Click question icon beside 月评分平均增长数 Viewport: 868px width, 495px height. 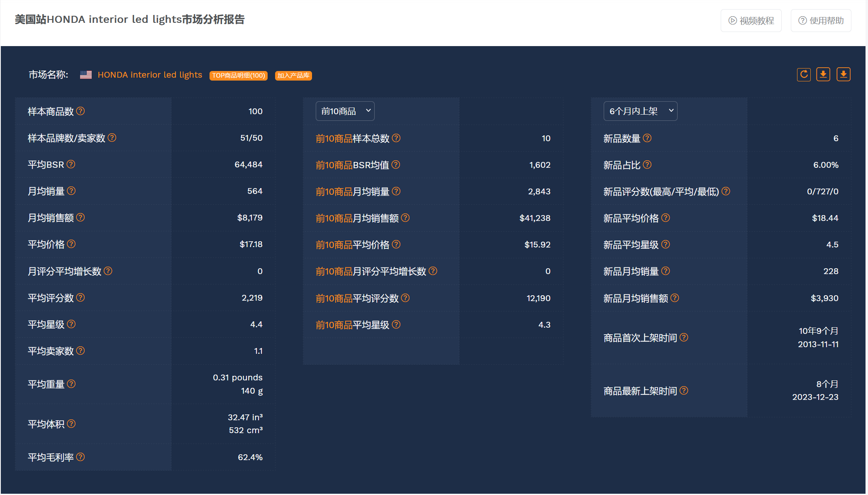108,271
